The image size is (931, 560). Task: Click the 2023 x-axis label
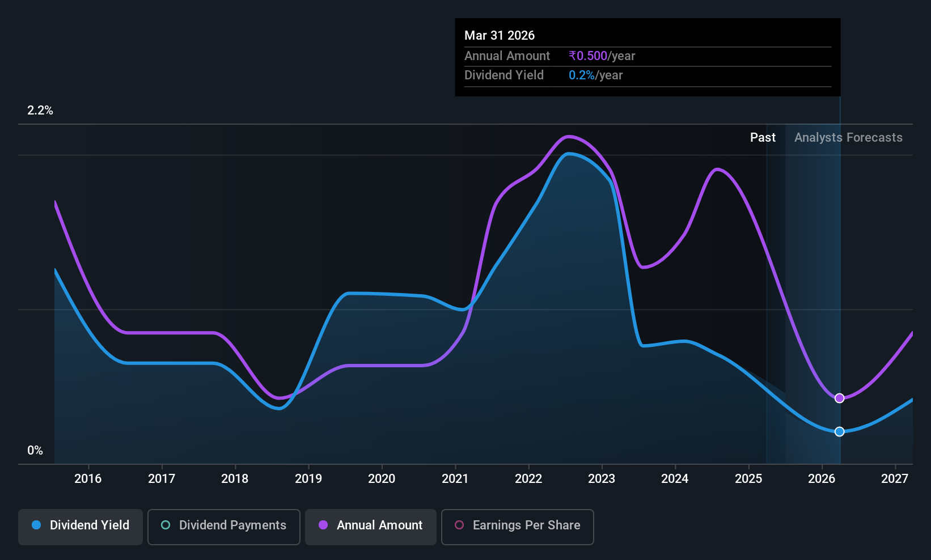(x=602, y=479)
